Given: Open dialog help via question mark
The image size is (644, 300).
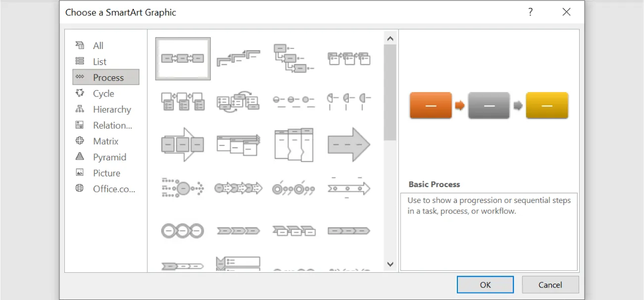Looking at the screenshot, I should coord(530,12).
